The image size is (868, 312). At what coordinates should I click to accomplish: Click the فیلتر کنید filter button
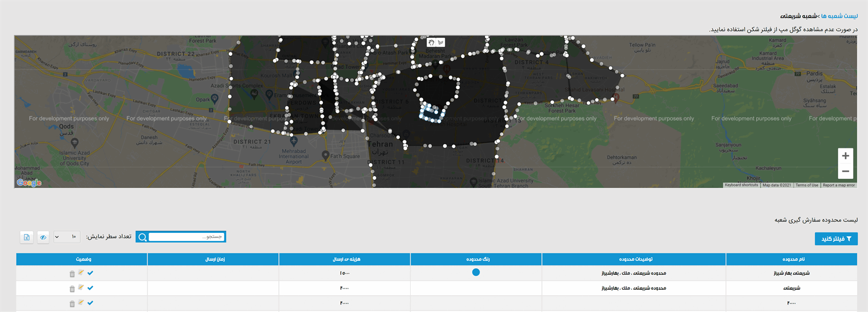click(836, 239)
